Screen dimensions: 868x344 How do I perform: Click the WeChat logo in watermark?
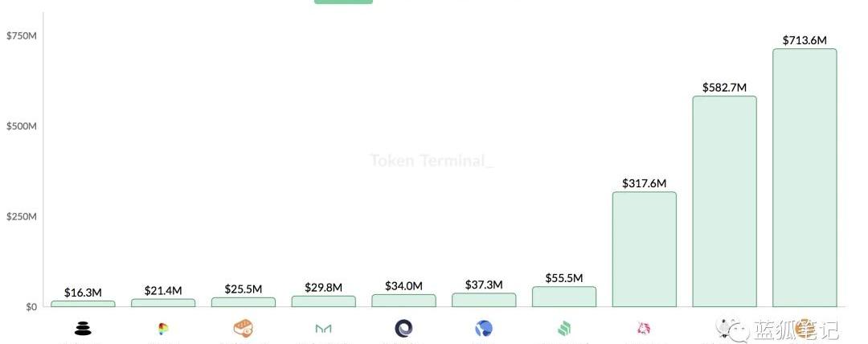[x=731, y=329]
